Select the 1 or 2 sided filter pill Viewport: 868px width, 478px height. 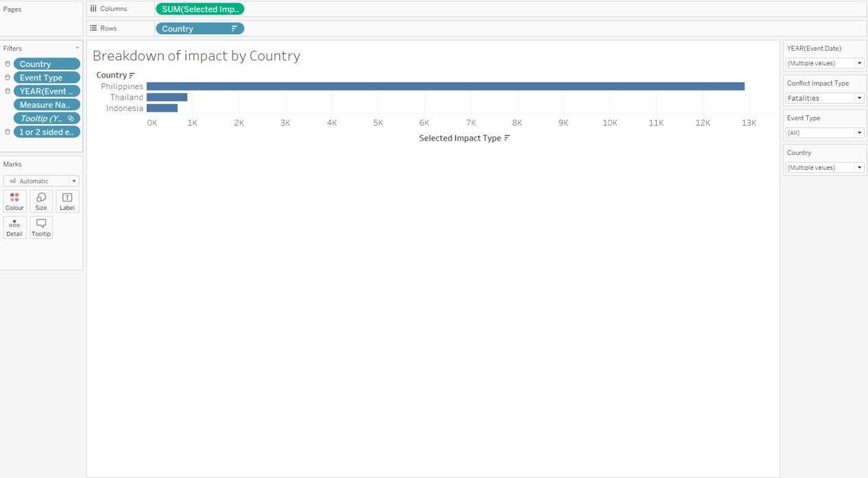47,132
